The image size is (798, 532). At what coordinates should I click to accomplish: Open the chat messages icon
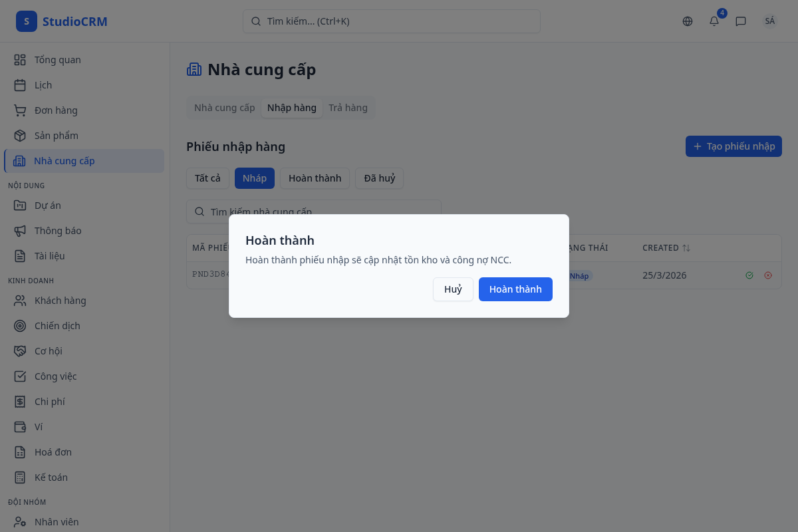point(741,21)
